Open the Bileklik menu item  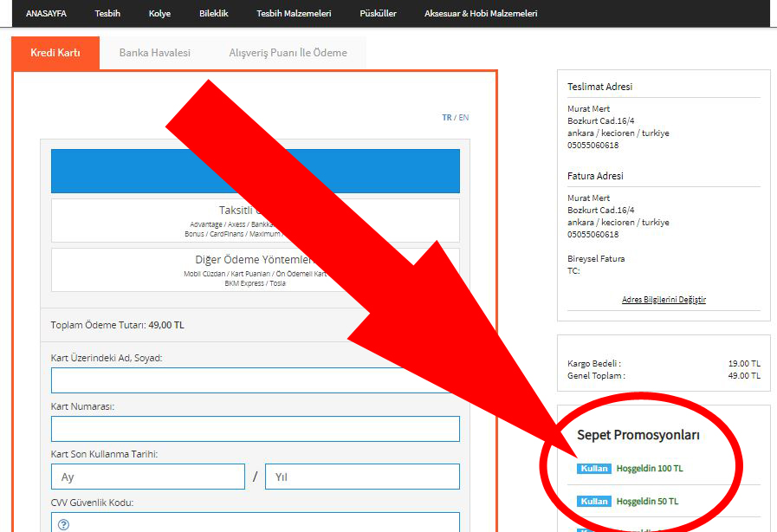coord(214,14)
